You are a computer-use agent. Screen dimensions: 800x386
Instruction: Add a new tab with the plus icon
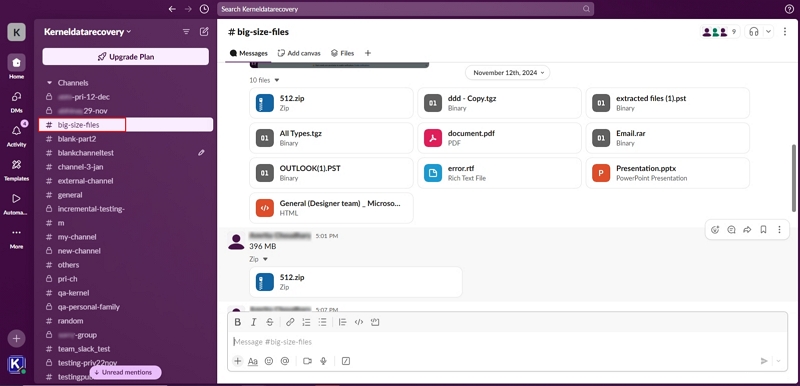click(368, 53)
